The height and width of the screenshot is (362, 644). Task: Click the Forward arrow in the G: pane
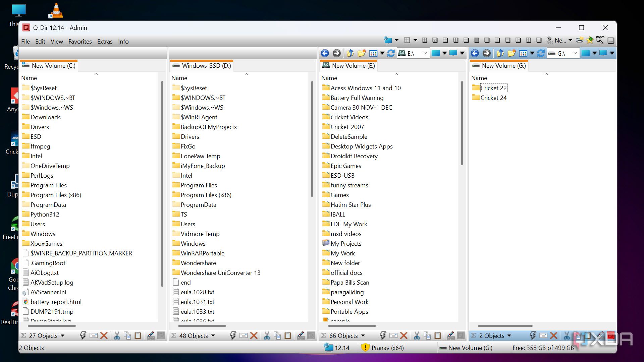[x=487, y=53]
